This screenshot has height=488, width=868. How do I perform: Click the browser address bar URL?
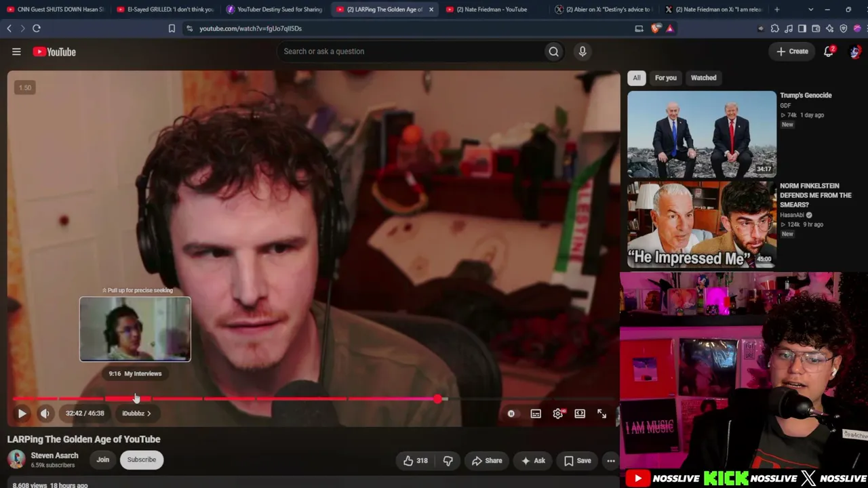click(250, 28)
